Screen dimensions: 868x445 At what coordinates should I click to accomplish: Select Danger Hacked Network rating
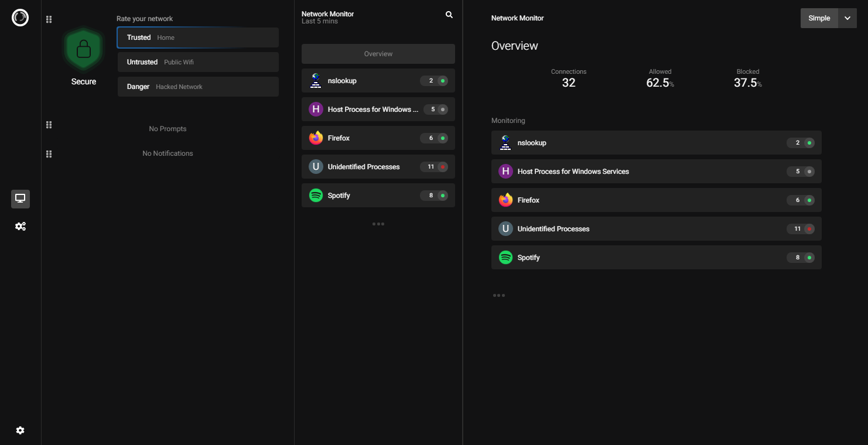tap(198, 87)
